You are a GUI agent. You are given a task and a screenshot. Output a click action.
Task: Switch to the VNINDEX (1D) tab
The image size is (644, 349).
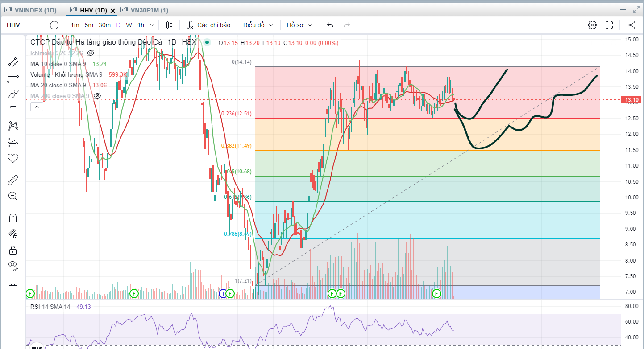[30, 10]
